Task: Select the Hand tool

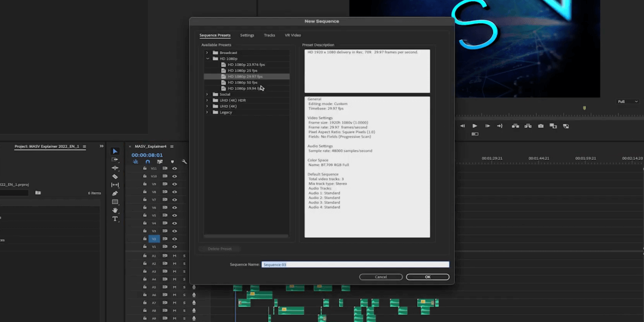Action: click(x=115, y=210)
